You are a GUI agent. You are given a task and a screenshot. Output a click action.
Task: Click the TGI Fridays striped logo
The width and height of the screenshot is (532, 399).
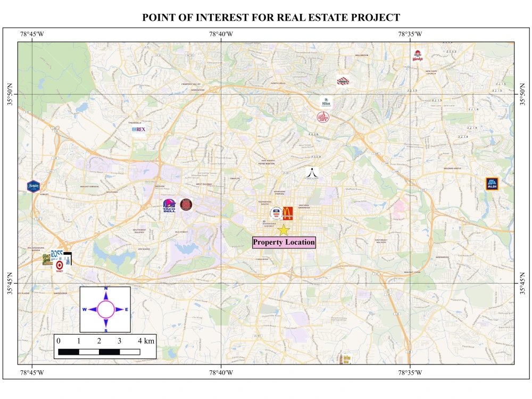[x=343, y=81]
